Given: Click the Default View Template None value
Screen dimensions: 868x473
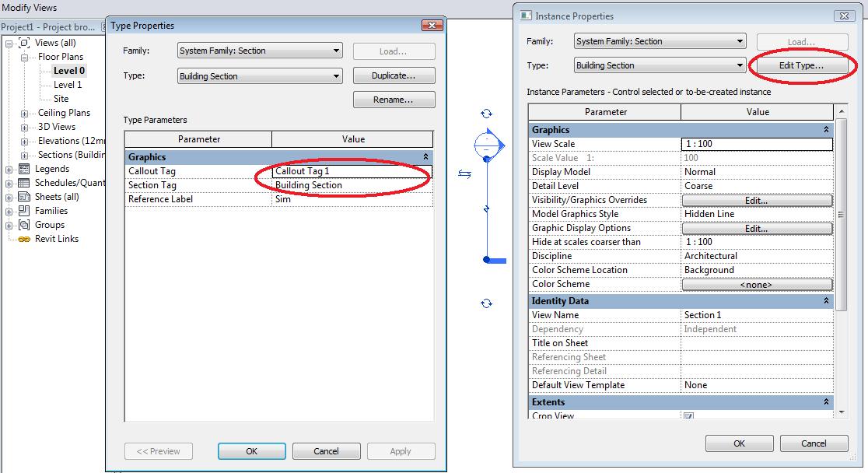Looking at the screenshot, I should (757, 385).
